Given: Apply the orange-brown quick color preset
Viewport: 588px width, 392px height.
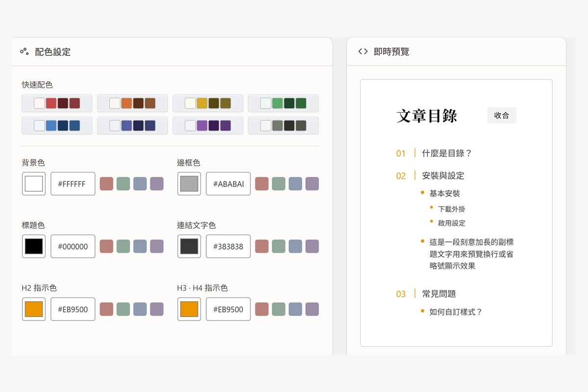Looking at the screenshot, I should click(x=132, y=103).
